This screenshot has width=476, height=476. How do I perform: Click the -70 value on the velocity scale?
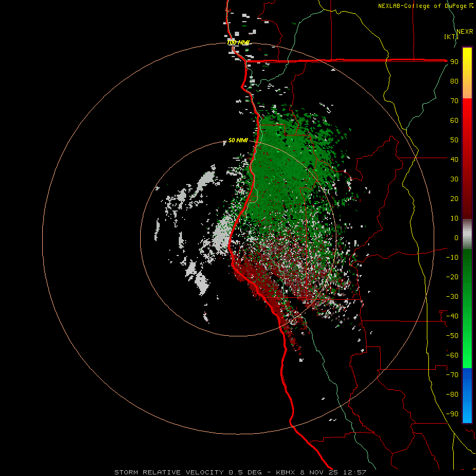click(x=452, y=375)
